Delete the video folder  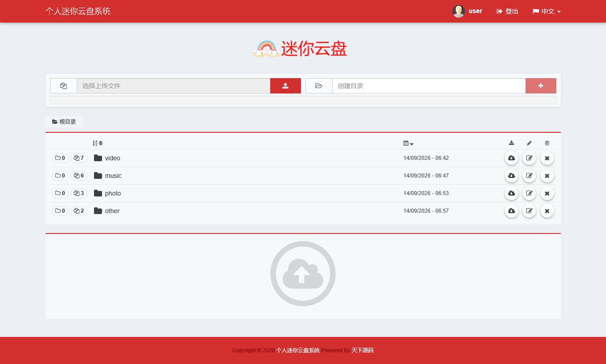tap(547, 158)
